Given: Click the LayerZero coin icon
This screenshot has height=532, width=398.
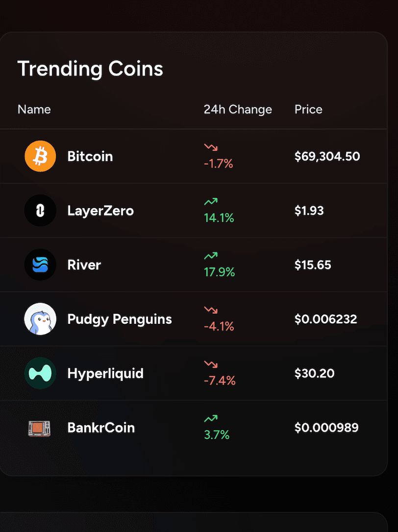Looking at the screenshot, I should pyautogui.click(x=40, y=211).
